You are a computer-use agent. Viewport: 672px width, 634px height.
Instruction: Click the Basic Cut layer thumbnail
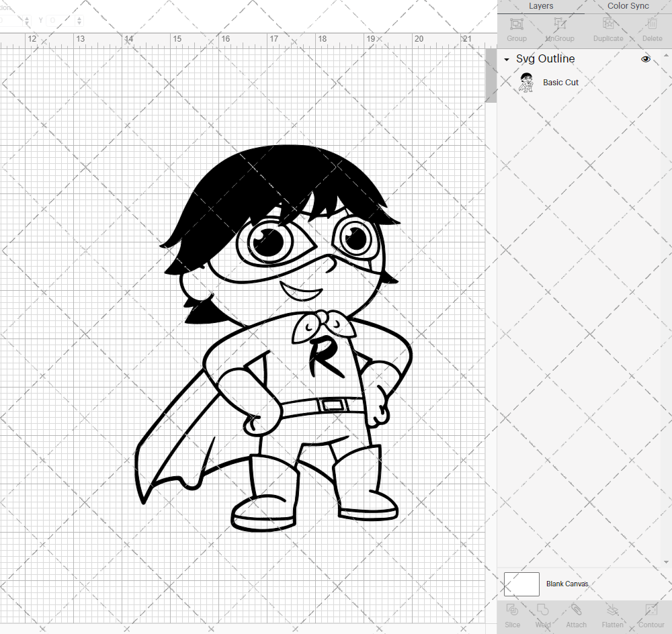point(528,82)
